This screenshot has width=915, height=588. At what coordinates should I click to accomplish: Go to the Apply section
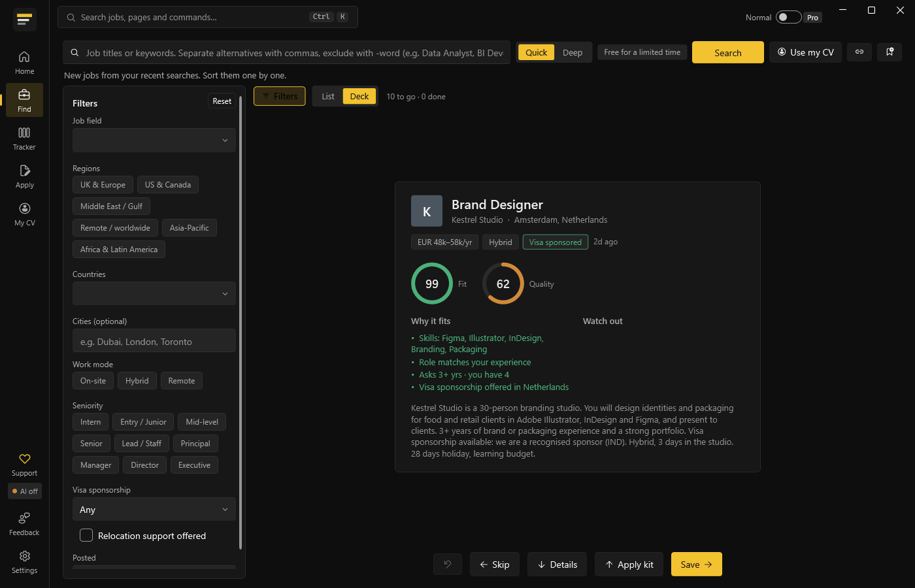(24, 176)
